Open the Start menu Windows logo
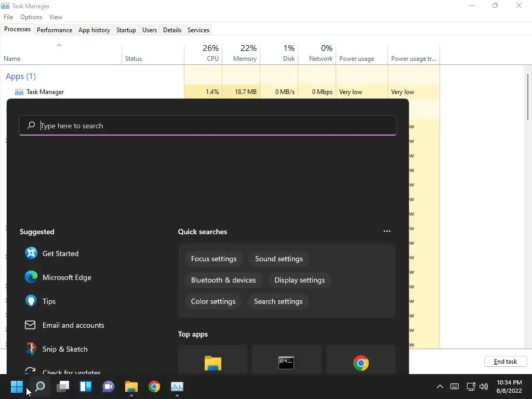 point(17,387)
